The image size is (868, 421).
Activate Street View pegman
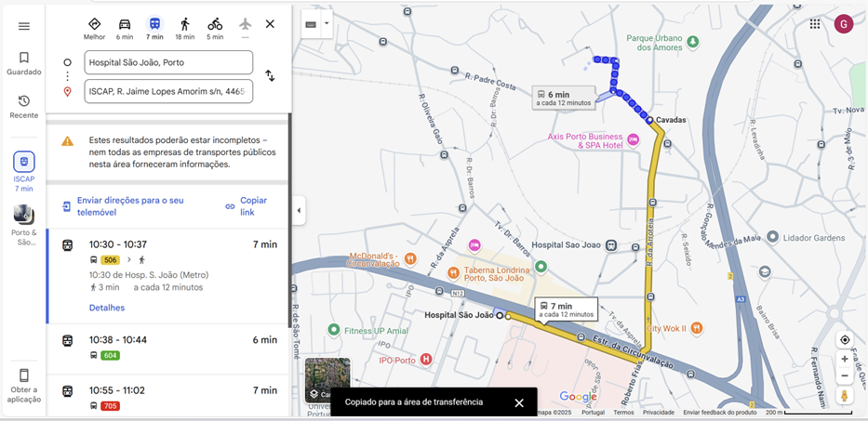tap(844, 396)
